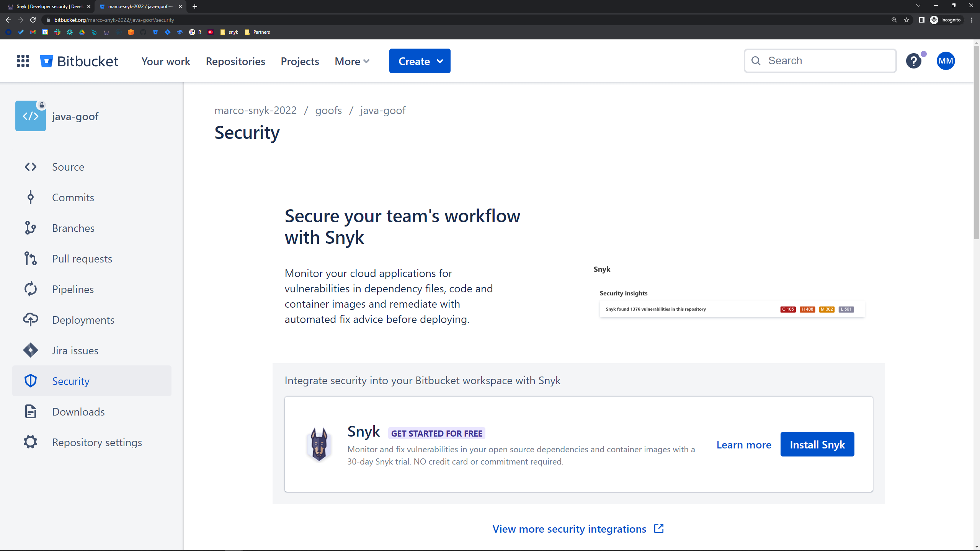Open the GitHub bookmark
Image resolution: width=980 pixels, height=551 pixels.
point(143,32)
